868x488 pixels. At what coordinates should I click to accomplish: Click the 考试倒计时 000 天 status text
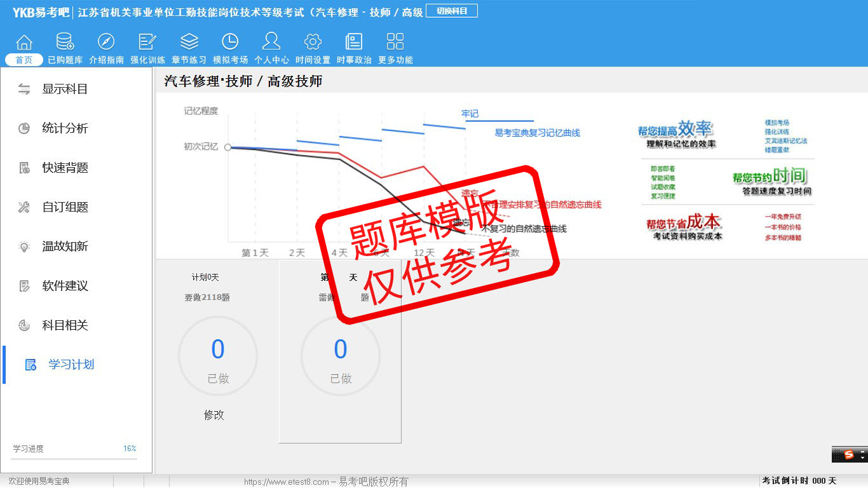click(799, 481)
